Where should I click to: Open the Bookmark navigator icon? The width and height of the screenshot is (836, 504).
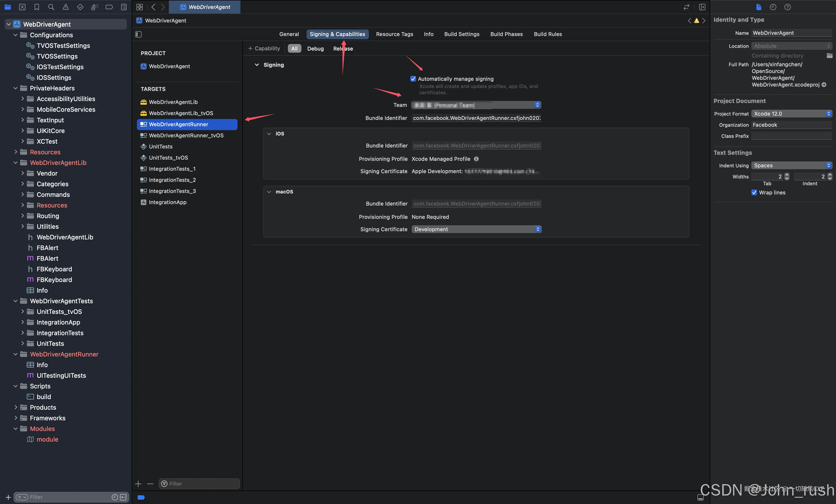[37, 7]
